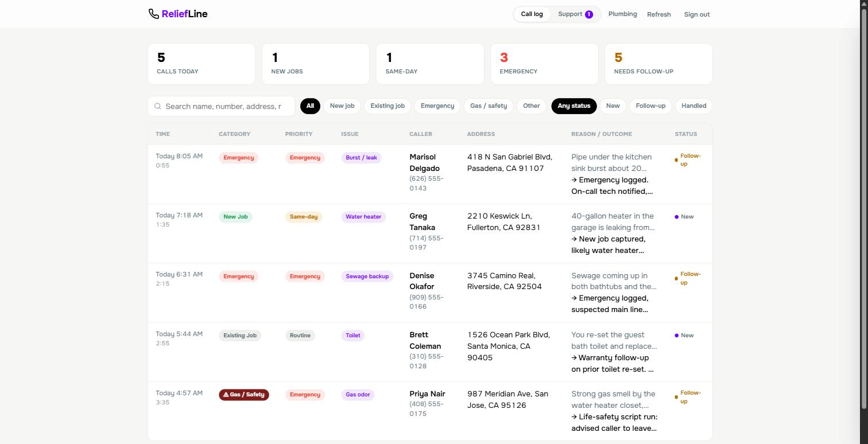Filter calls by Other category
The height and width of the screenshot is (444, 868).
[x=532, y=106]
